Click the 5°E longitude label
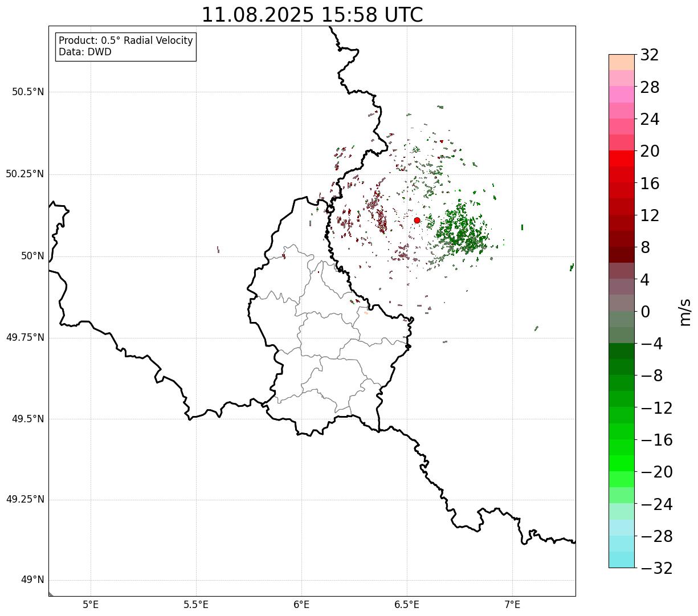Image resolution: width=698 pixels, height=616 pixels. pyautogui.click(x=91, y=605)
